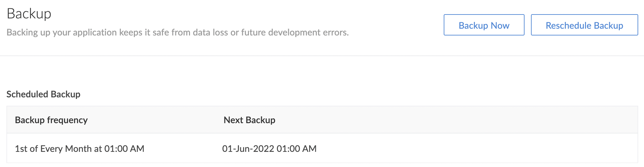Open the Reschedule Backup dialog
This screenshot has height=167, width=644.
(584, 25)
